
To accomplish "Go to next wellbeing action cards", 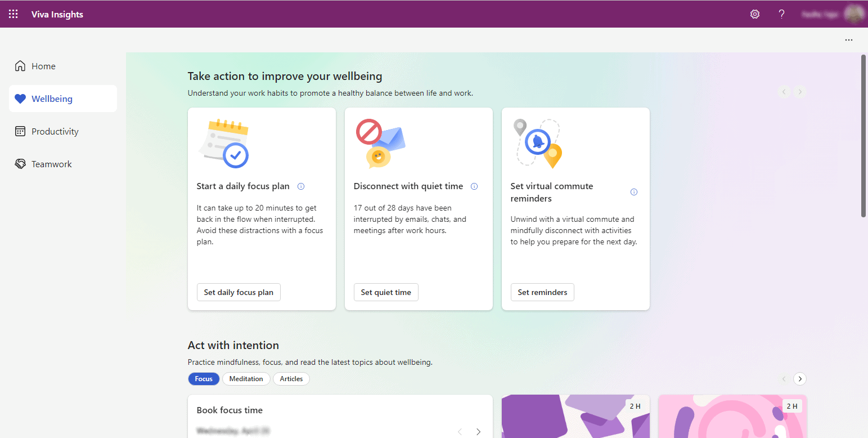I will [800, 91].
